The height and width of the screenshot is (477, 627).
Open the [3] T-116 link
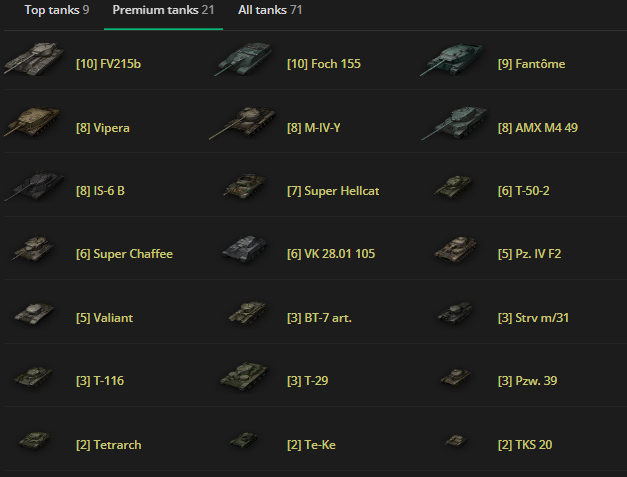(100, 381)
